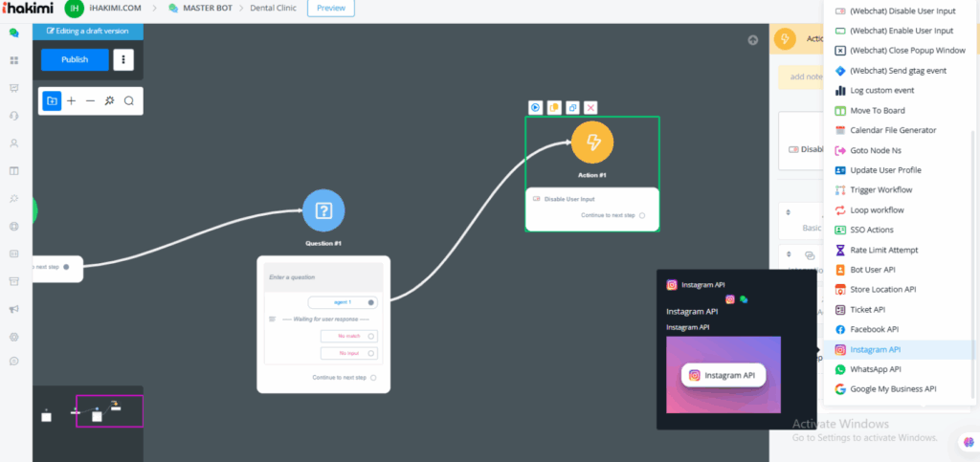This screenshot has width=980, height=462.
Task: Choose Facebook API in the action list
Action: click(874, 329)
